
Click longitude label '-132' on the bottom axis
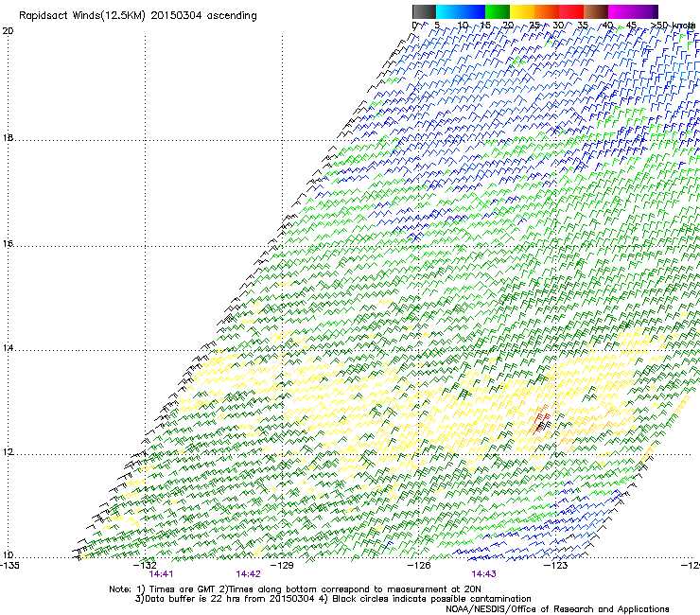[x=145, y=565]
